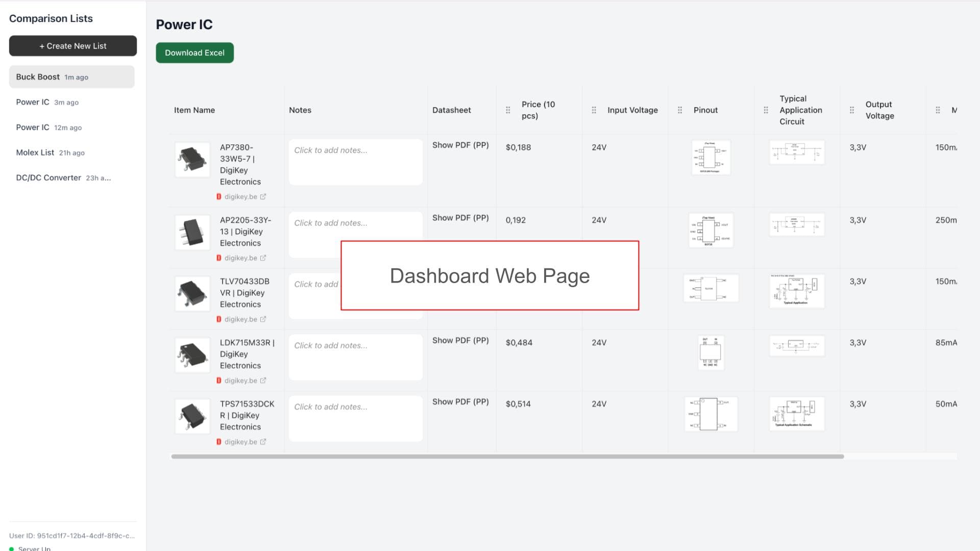The width and height of the screenshot is (980, 551).
Task: Show PDF datasheet for AP7380-33W5-7
Action: click(x=460, y=145)
